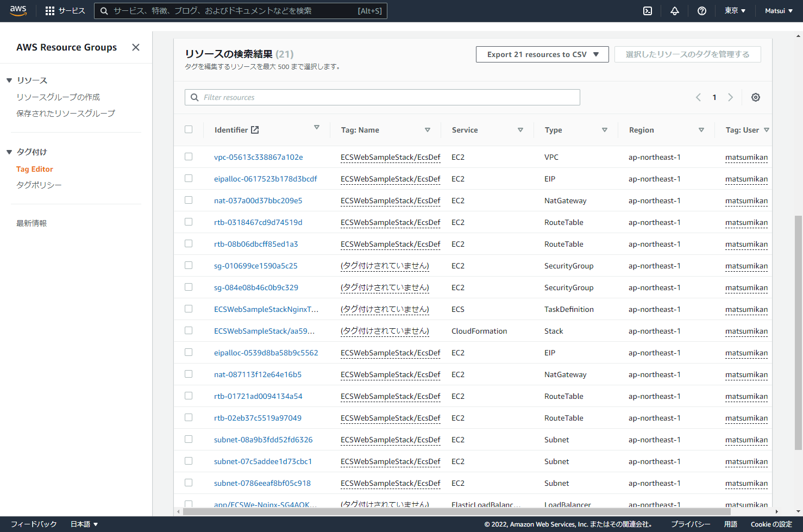Select checkbox for subnet-08a9b3fdd52fd6326
The height and width of the screenshot is (532, 803).
pos(189,439)
